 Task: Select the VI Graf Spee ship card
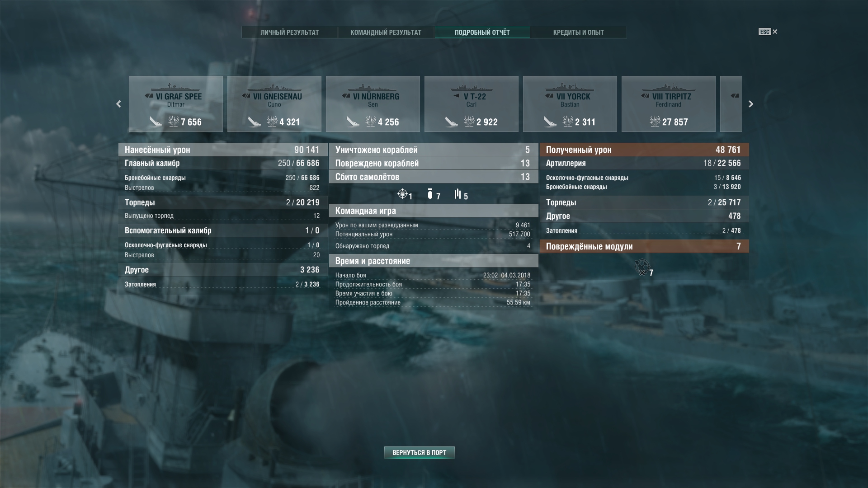pos(176,104)
